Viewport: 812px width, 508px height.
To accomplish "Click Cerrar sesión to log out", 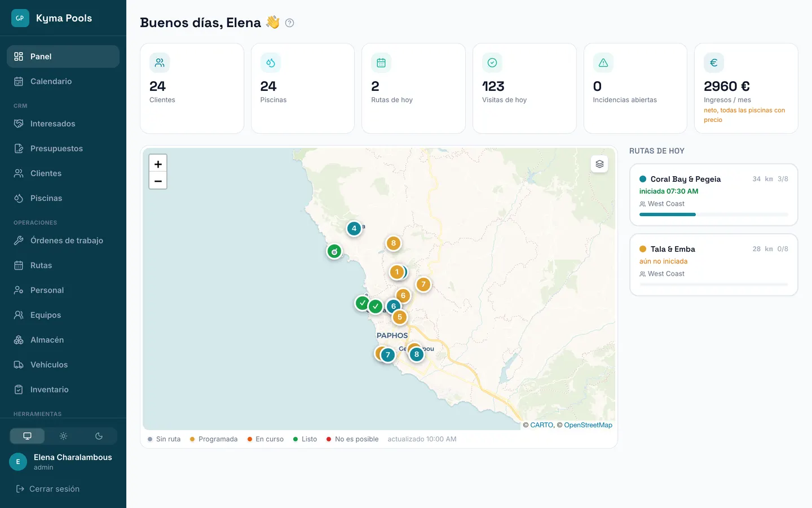I will coord(48,489).
